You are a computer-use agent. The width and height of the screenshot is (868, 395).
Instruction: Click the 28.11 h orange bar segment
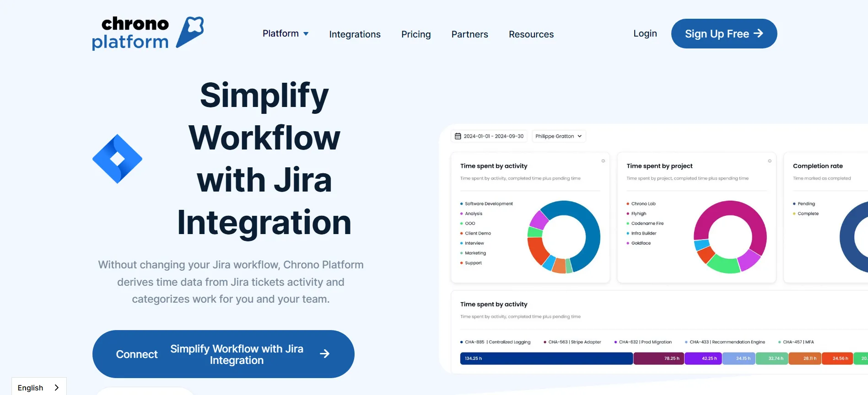(x=805, y=358)
